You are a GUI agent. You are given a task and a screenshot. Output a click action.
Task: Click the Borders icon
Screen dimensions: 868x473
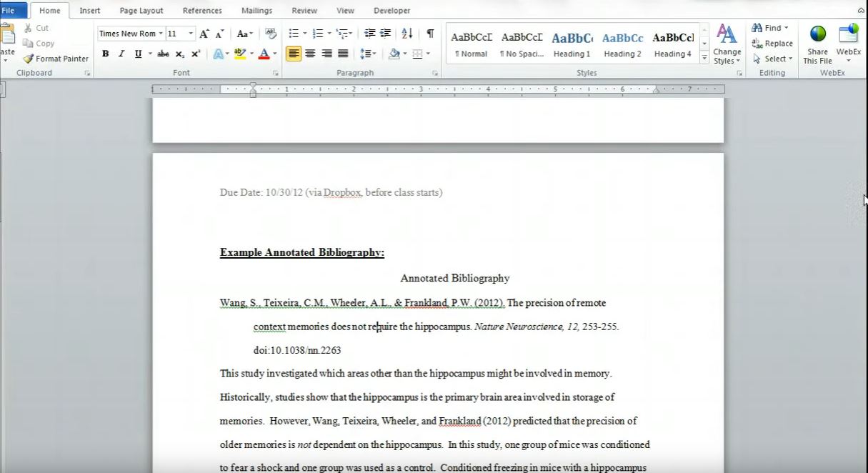(418, 54)
